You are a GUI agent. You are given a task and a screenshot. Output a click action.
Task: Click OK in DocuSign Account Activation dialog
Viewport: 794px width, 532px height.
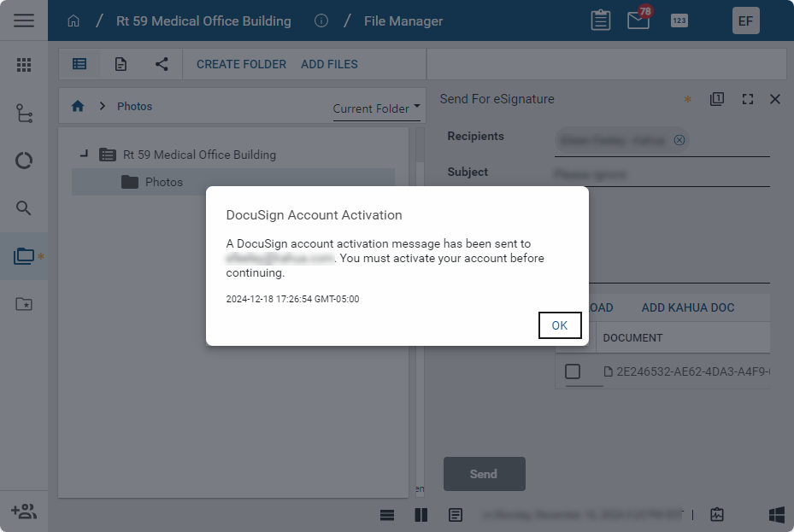(x=560, y=325)
